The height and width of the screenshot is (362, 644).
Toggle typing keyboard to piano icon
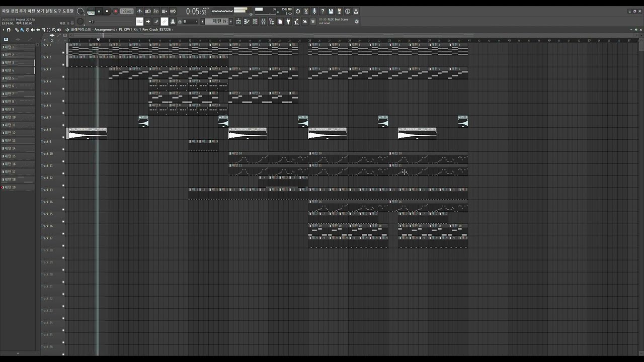tap(139, 22)
